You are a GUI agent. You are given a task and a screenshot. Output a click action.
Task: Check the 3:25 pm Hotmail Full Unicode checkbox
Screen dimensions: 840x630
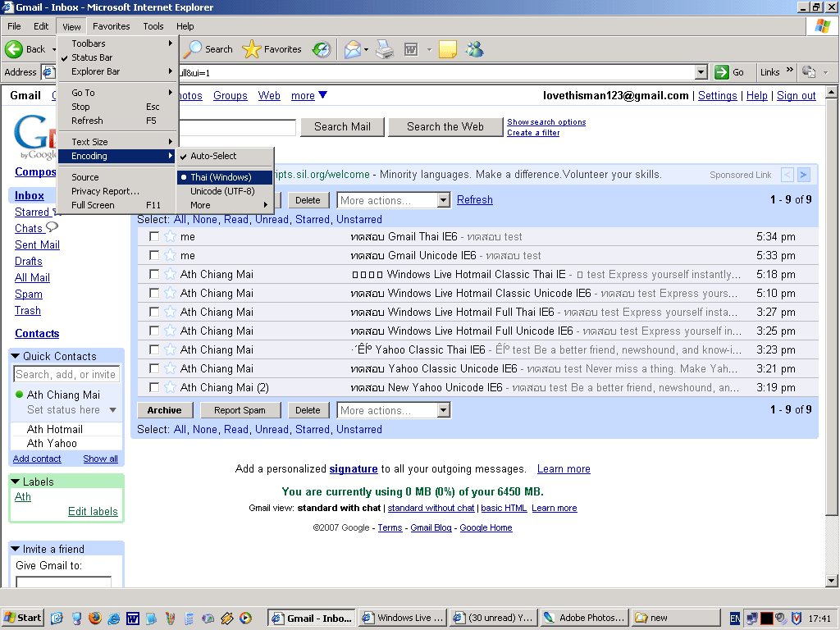154,331
